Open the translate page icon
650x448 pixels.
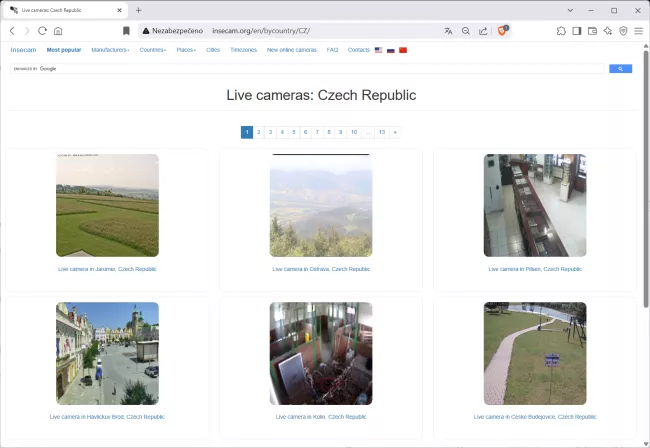448,31
